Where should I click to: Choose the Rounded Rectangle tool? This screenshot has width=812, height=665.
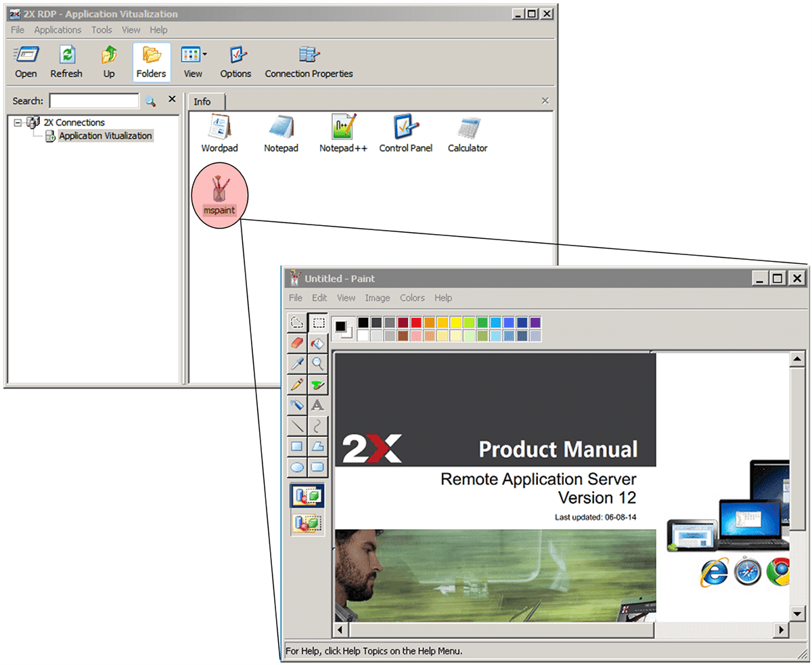pos(318,467)
